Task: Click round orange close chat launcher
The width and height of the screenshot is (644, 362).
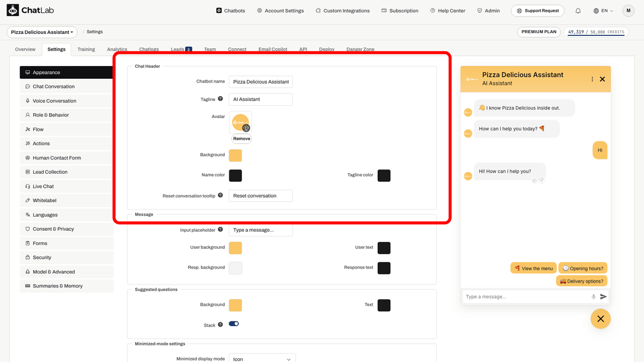Action: point(601,319)
